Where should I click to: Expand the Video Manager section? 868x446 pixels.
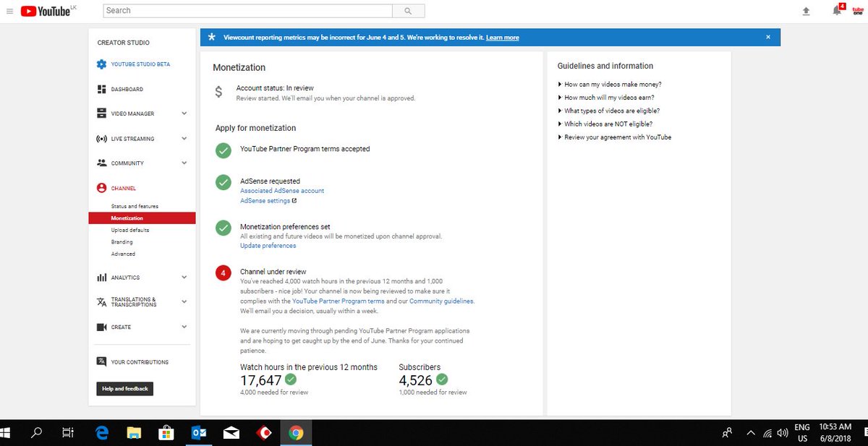tap(184, 113)
